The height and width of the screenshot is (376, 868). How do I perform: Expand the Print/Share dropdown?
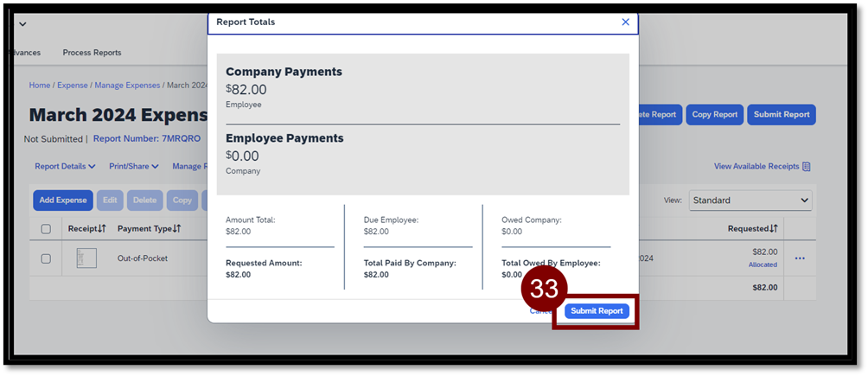point(134,167)
